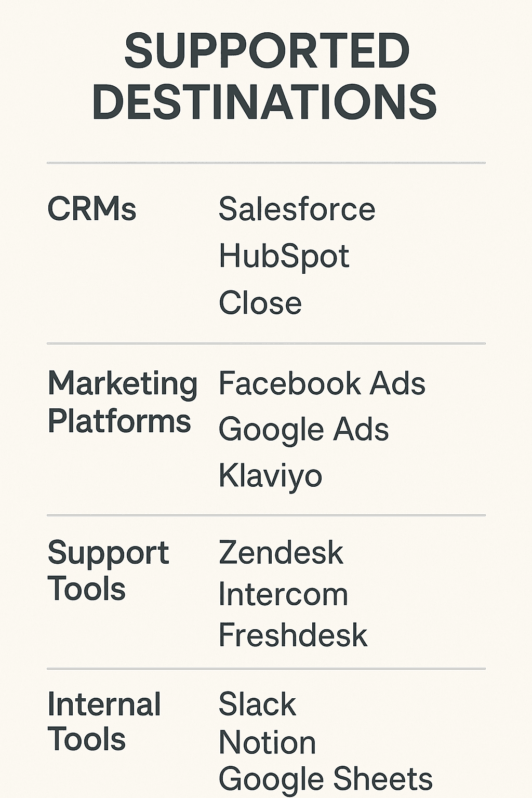532x798 pixels.
Task: Open the Freshdesk entry
Action: [x=293, y=635]
